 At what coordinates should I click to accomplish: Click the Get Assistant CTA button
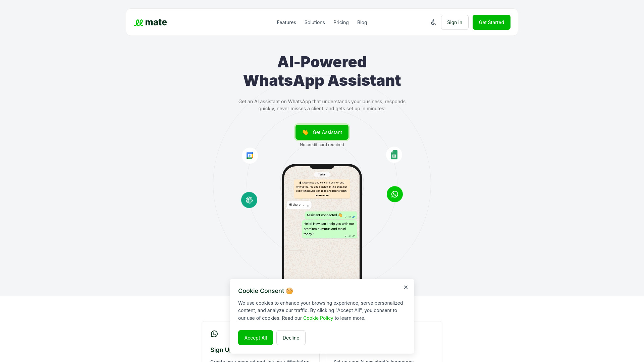pos(322,132)
